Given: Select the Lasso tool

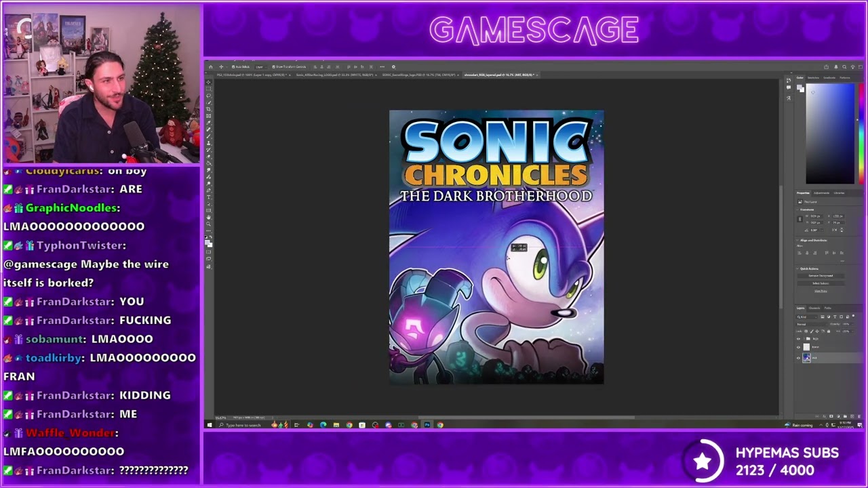Looking at the screenshot, I should [208, 96].
